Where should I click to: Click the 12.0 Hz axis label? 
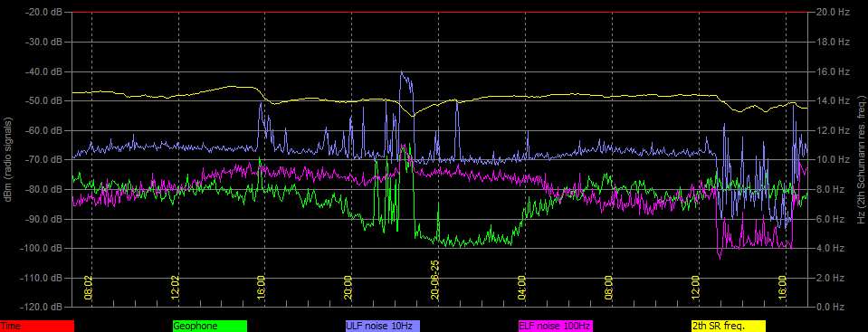point(833,130)
